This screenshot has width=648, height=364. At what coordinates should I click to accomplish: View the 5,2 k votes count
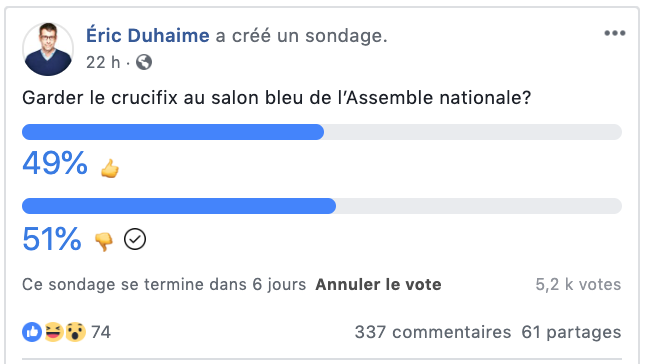(x=578, y=284)
